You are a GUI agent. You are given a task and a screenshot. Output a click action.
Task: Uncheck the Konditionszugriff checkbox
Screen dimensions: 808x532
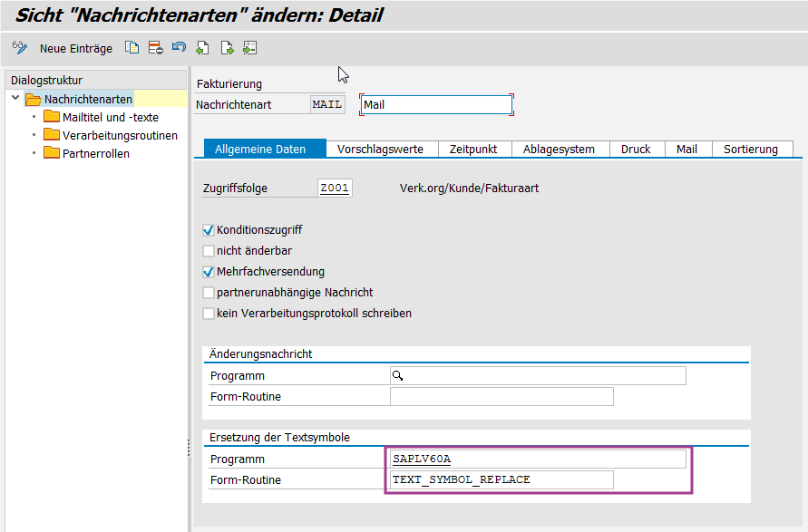[209, 230]
